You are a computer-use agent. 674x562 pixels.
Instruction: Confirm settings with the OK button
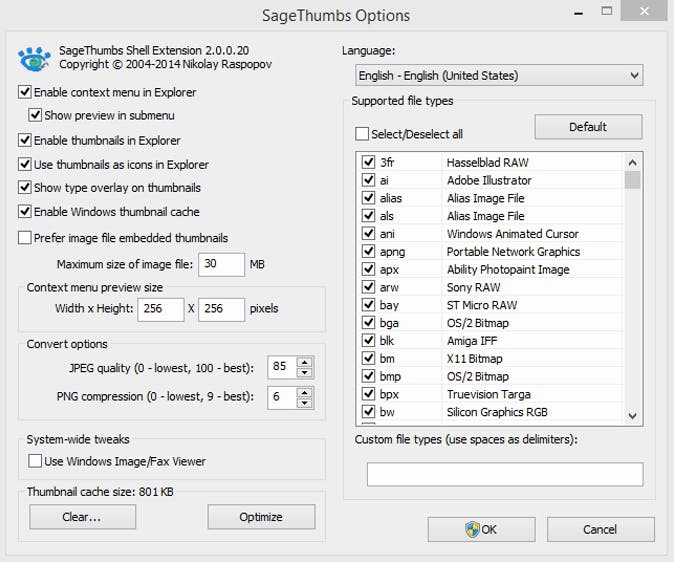point(481,529)
